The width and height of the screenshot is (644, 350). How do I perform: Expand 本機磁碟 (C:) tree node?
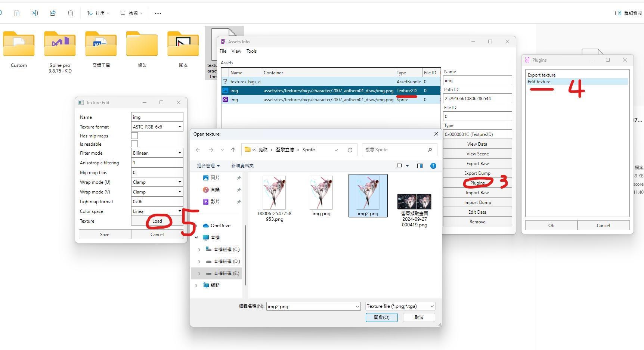[x=199, y=250]
